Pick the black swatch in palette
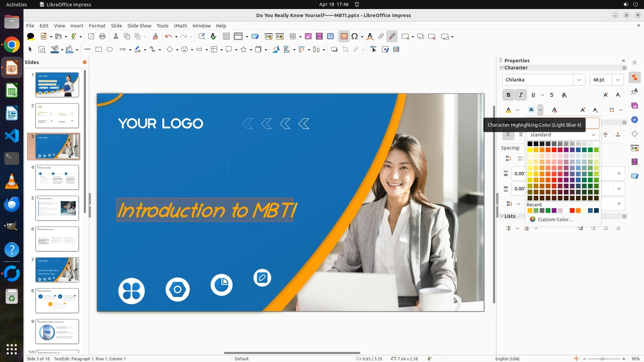The height and width of the screenshot is (362, 644). (530, 144)
